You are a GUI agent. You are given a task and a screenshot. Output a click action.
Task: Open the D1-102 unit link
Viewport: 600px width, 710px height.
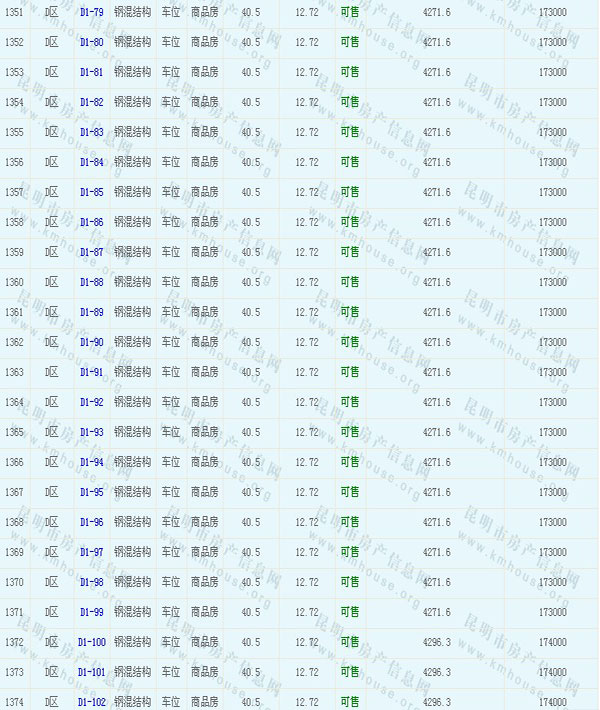91,702
